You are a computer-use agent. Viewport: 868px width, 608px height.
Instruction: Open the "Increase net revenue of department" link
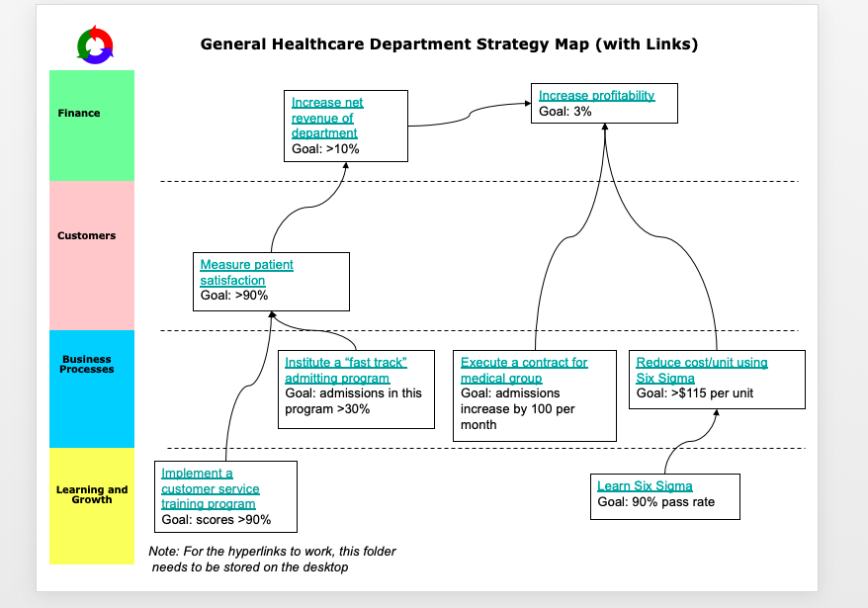pyautogui.click(x=326, y=115)
